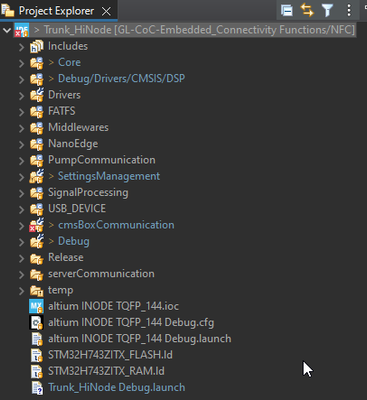
Task: Click the NanoEdge folder icon
Action: 36,144
